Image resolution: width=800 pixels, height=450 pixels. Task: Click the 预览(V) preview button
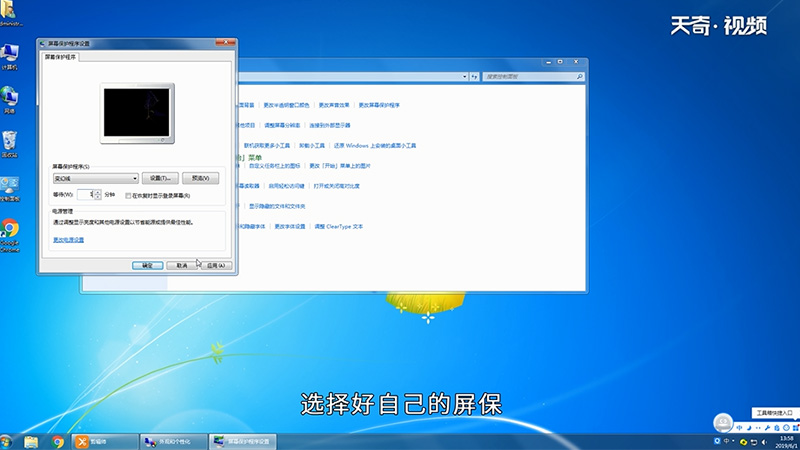pyautogui.click(x=201, y=178)
